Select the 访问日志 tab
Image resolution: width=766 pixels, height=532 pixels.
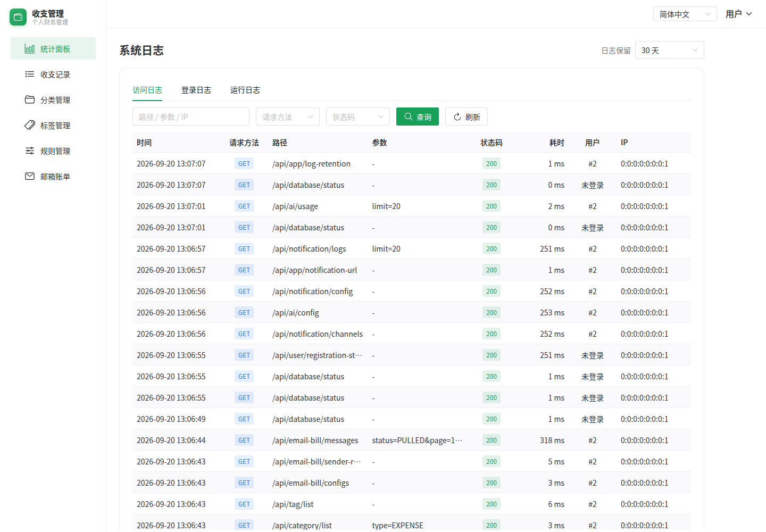[147, 90]
